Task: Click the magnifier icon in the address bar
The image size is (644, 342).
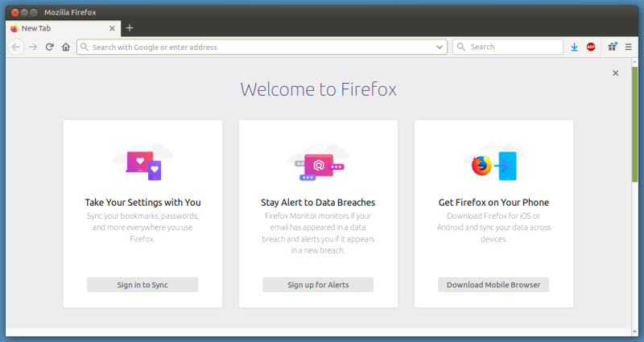Action: point(85,47)
